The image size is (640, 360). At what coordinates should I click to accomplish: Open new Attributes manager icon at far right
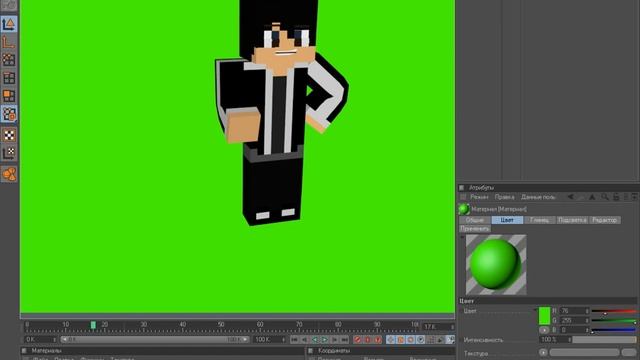[x=635, y=197]
